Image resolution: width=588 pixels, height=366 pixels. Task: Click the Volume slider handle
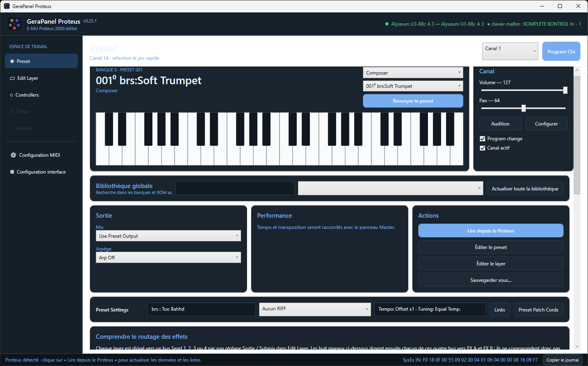pyautogui.click(x=565, y=90)
